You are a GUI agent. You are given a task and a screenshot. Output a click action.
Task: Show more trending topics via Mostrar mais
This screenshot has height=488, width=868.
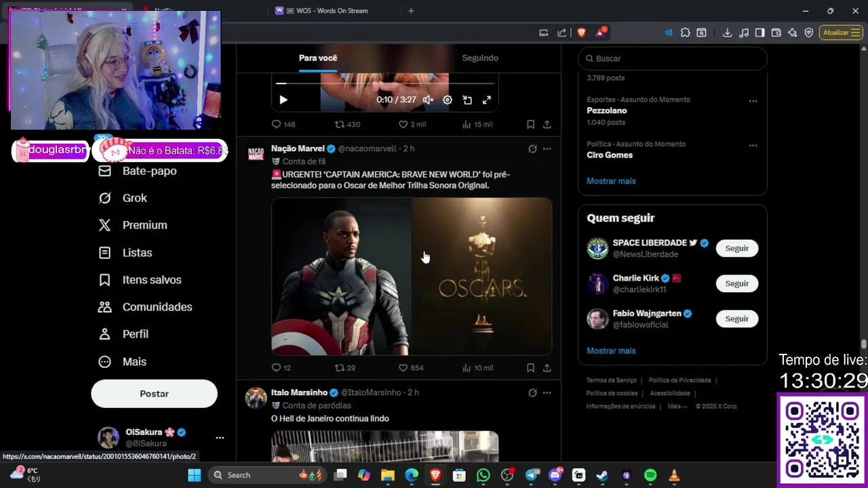[611, 181]
